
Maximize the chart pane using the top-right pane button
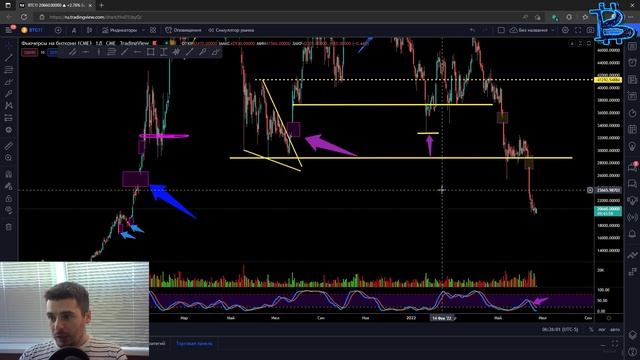coord(589,43)
